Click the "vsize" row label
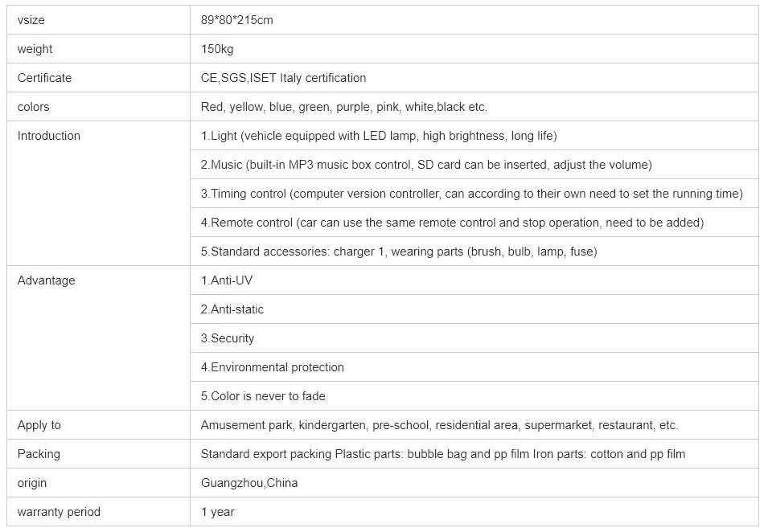Image resolution: width=768 pixels, height=532 pixels. (x=31, y=20)
